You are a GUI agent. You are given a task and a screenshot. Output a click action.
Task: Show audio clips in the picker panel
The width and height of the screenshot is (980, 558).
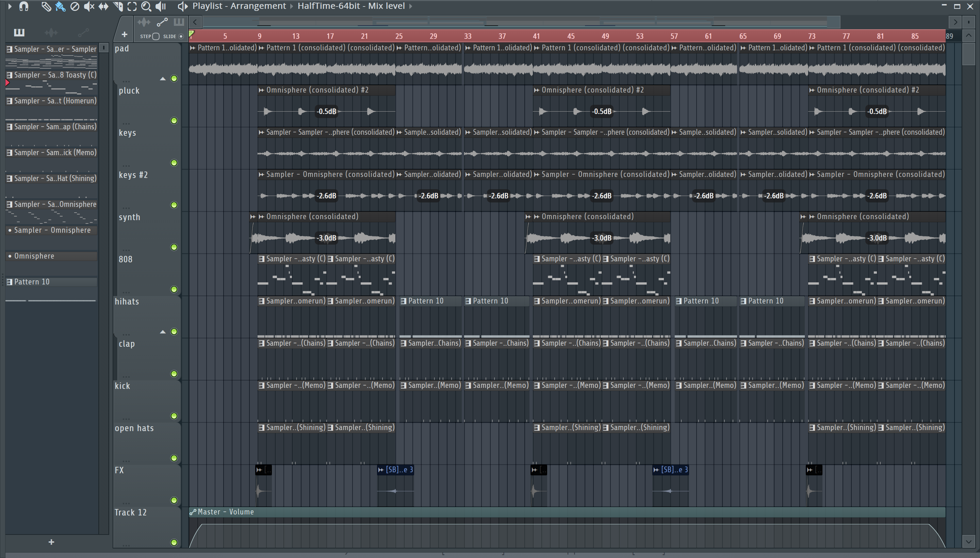coord(51,32)
